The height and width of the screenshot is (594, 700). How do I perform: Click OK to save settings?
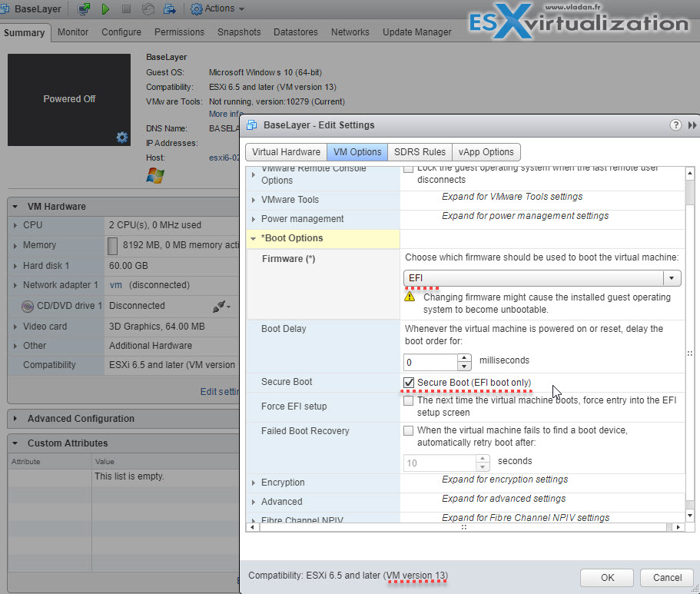(607, 577)
